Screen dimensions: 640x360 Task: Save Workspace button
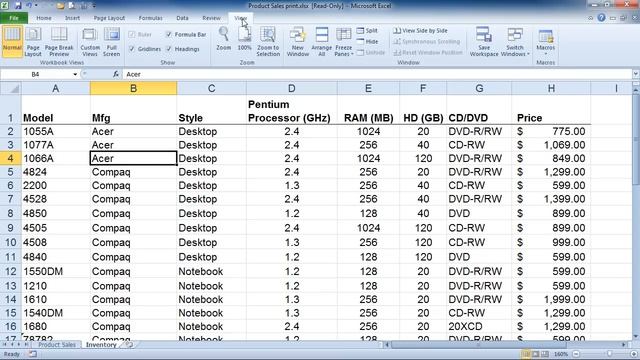tap(484, 42)
